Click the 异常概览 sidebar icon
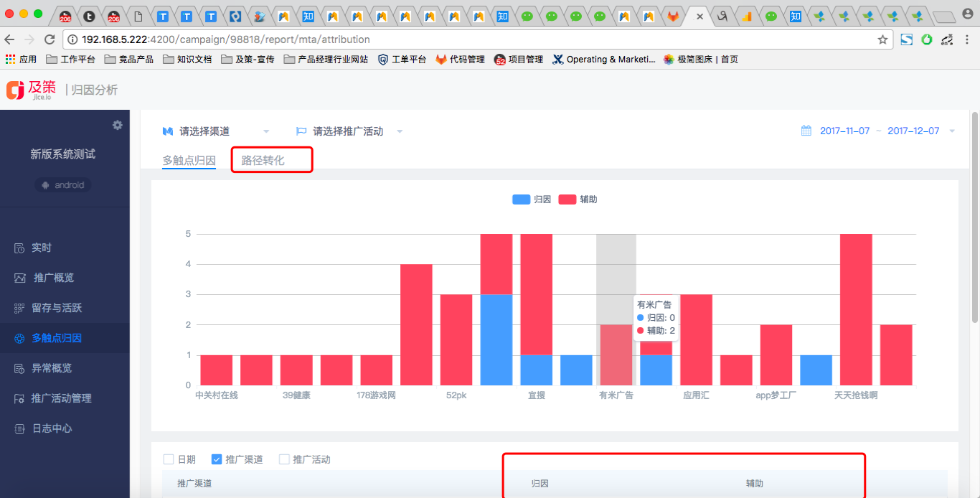This screenshot has height=498, width=980. pos(19,369)
